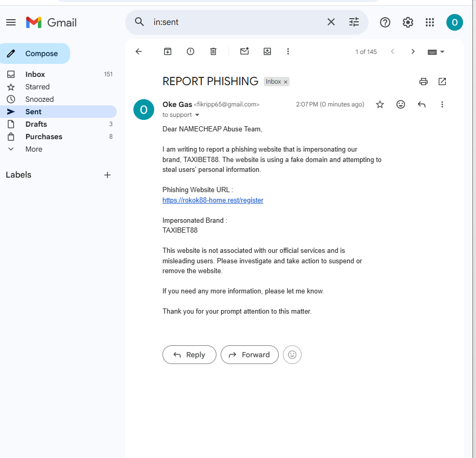Click the '1 of 145' counter
Image resolution: width=476 pixels, height=458 pixels.
pos(366,52)
